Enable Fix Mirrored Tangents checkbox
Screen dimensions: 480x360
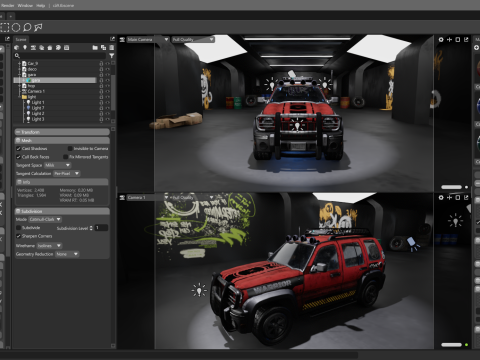pos(66,157)
